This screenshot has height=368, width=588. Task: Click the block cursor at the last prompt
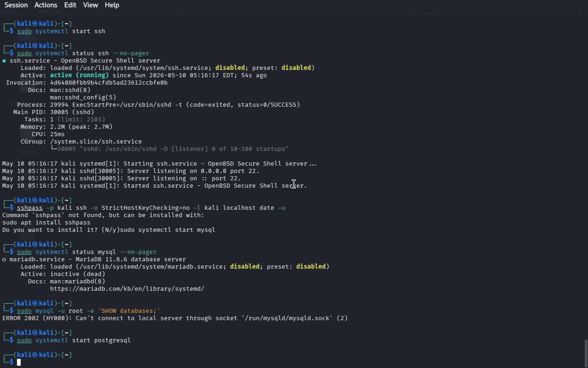click(19, 362)
